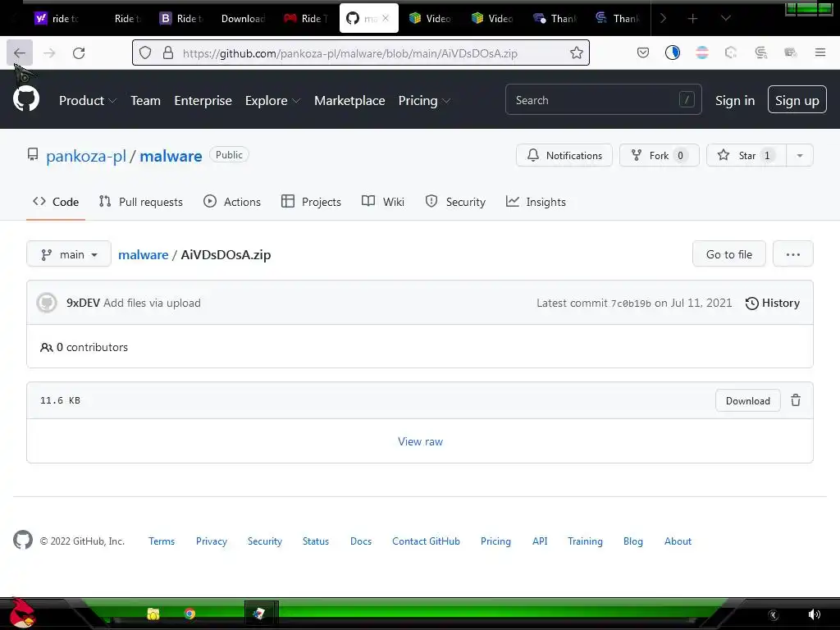Click the malware repository name link

point(171,156)
